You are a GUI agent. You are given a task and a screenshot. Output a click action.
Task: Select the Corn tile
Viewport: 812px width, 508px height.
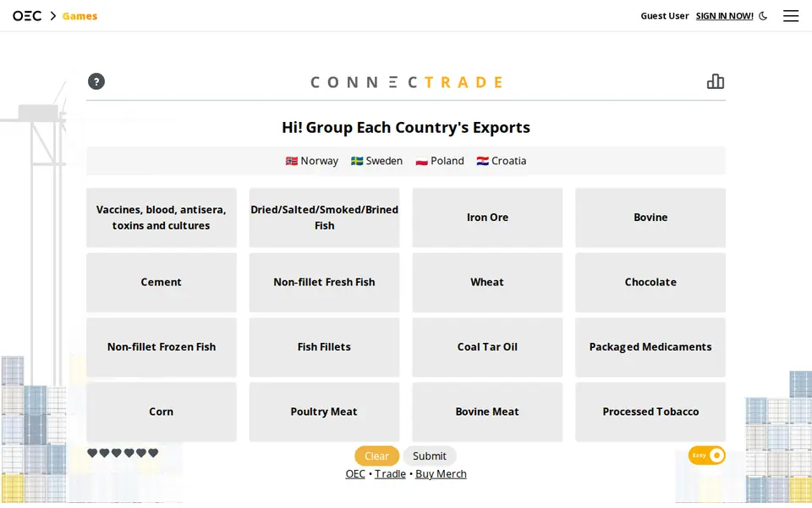(x=161, y=412)
